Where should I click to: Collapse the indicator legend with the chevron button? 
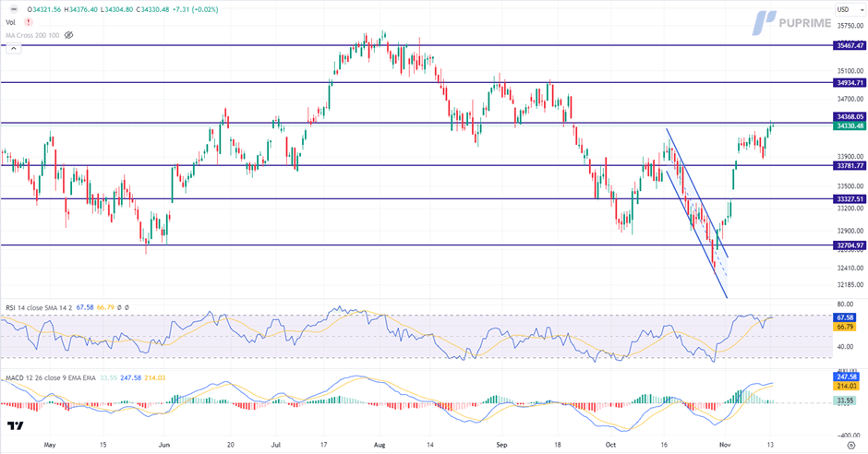tap(13, 49)
